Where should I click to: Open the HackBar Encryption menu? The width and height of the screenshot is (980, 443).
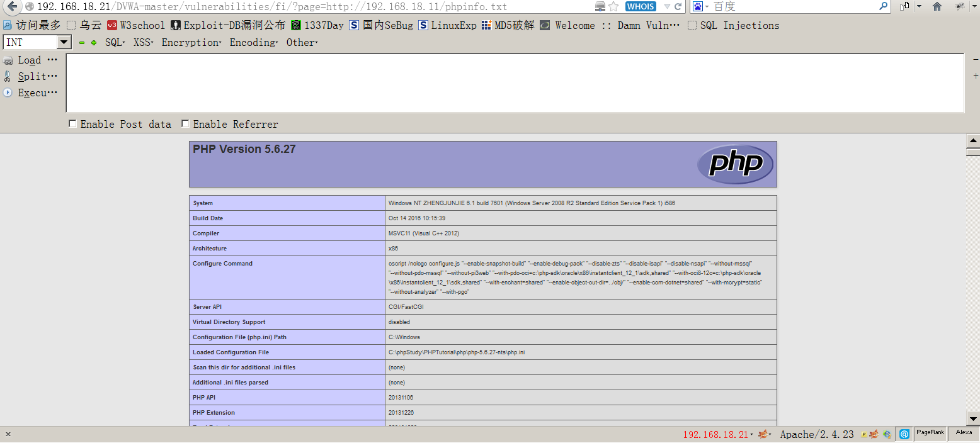point(191,42)
